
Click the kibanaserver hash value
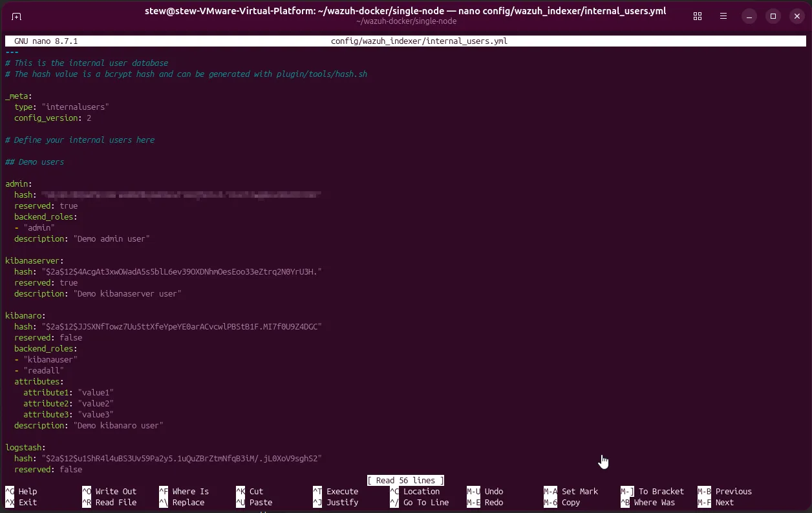(182, 272)
